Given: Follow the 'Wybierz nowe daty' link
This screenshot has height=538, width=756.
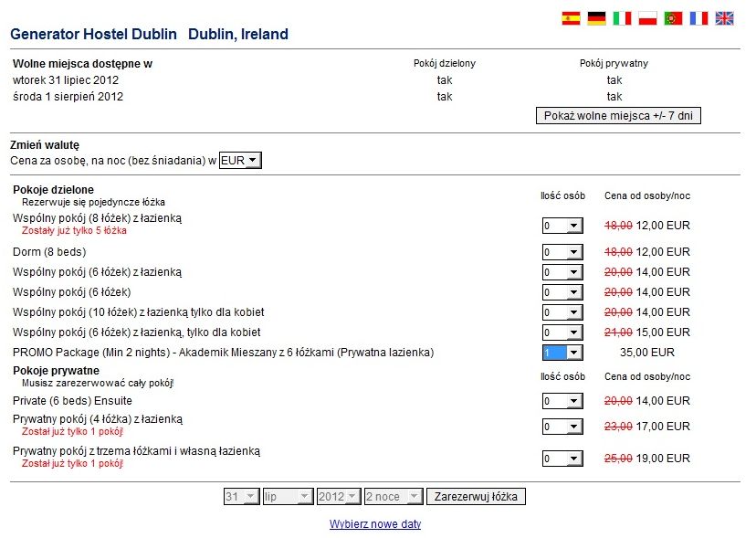Looking at the screenshot, I should click(375, 524).
